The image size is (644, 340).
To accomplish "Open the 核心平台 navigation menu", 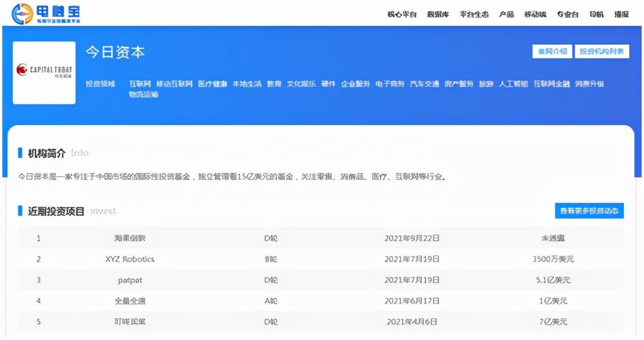I will (x=402, y=14).
